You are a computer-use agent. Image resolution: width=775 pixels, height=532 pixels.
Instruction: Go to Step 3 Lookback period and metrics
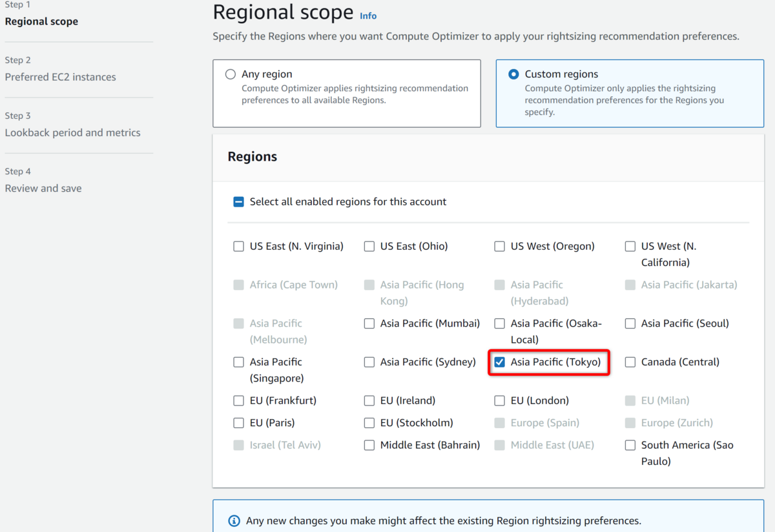(72, 132)
